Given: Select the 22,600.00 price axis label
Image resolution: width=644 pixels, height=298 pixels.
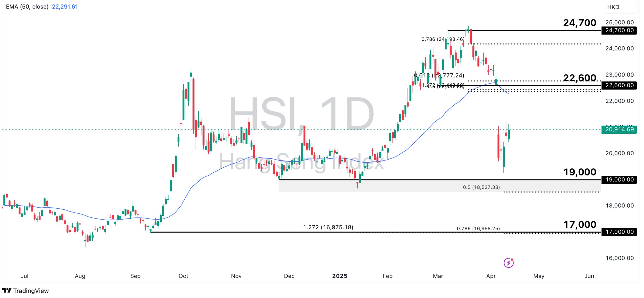Looking at the screenshot, I should click(x=619, y=85).
